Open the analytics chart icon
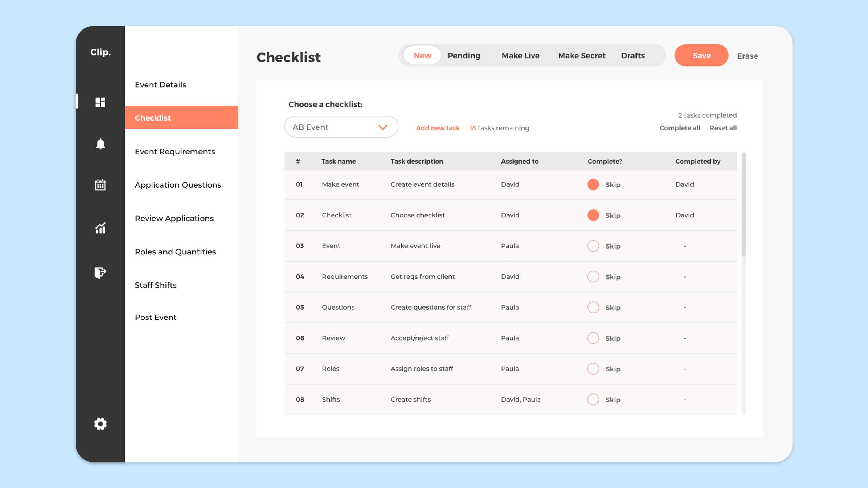Screen dimensions: 868x488 click(x=100, y=228)
